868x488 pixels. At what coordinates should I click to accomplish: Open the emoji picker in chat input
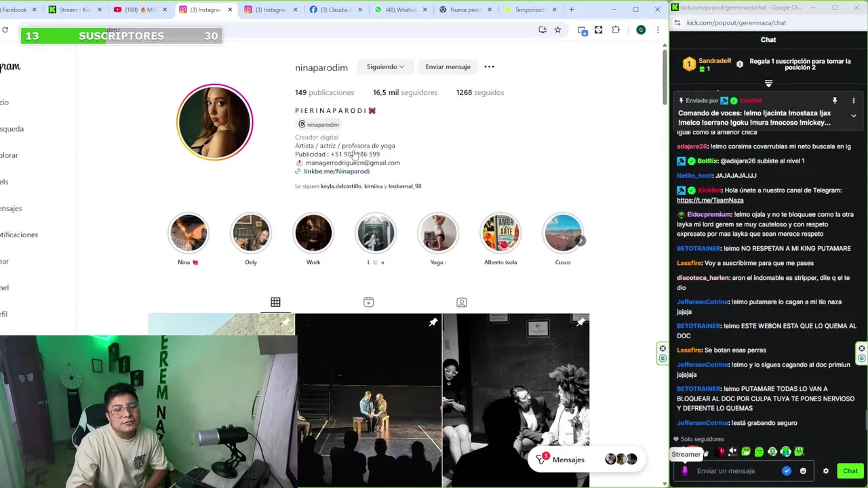(x=803, y=471)
